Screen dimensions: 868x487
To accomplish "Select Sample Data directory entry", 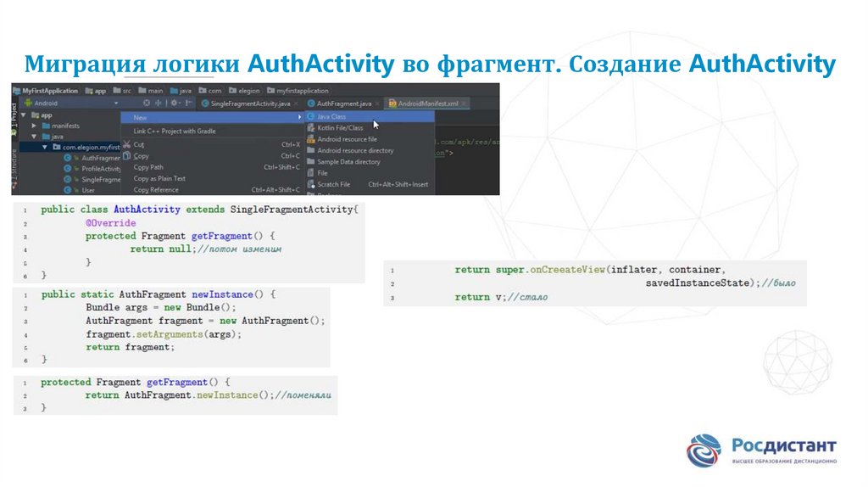I will coord(370,162).
